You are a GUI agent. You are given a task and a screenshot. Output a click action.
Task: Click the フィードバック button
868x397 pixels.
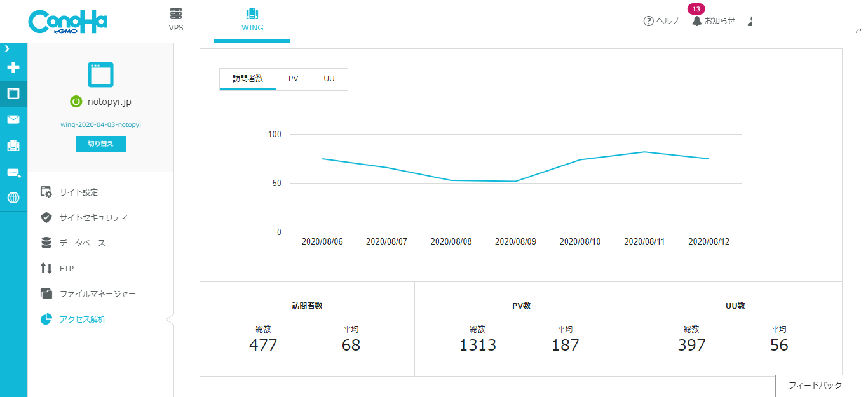(815, 386)
